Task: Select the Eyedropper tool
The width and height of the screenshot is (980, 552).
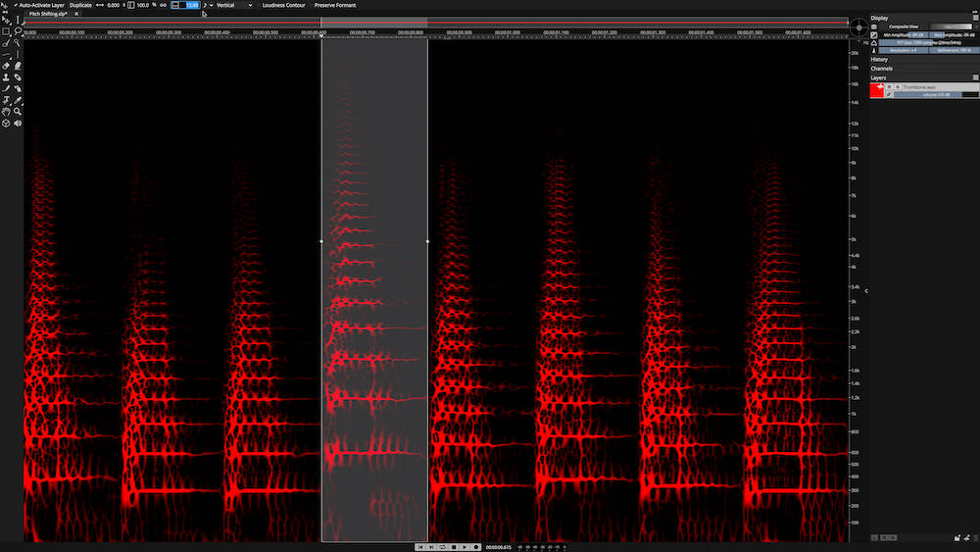Action: click(x=18, y=100)
